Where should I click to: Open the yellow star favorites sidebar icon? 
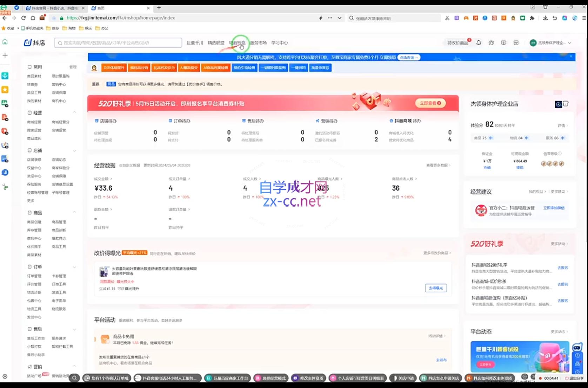[x=5, y=90]
